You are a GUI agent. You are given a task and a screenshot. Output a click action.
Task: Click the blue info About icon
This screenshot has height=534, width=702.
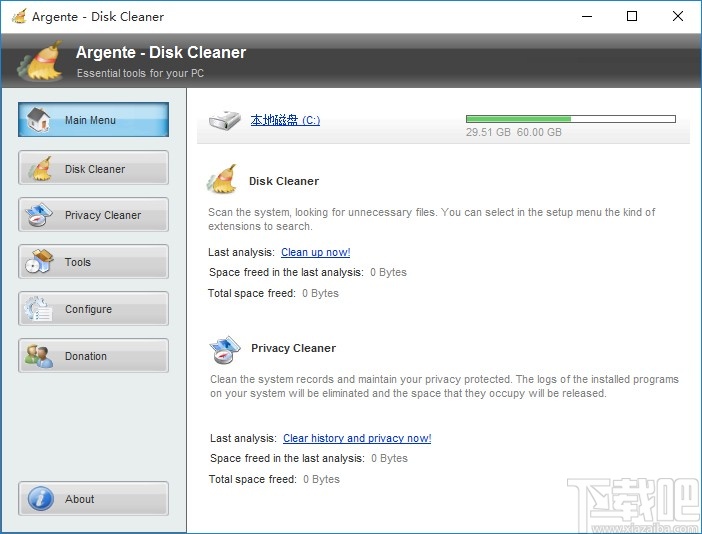point(41,499)
